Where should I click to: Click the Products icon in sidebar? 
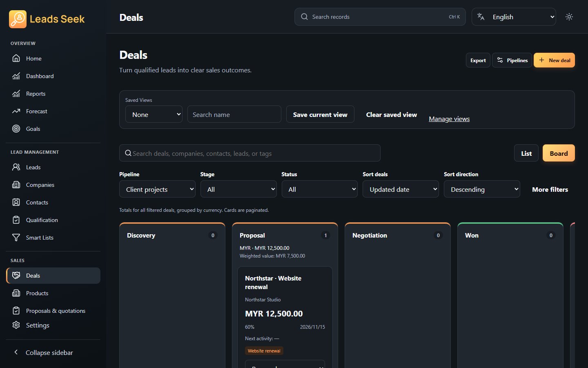point(16,293)
